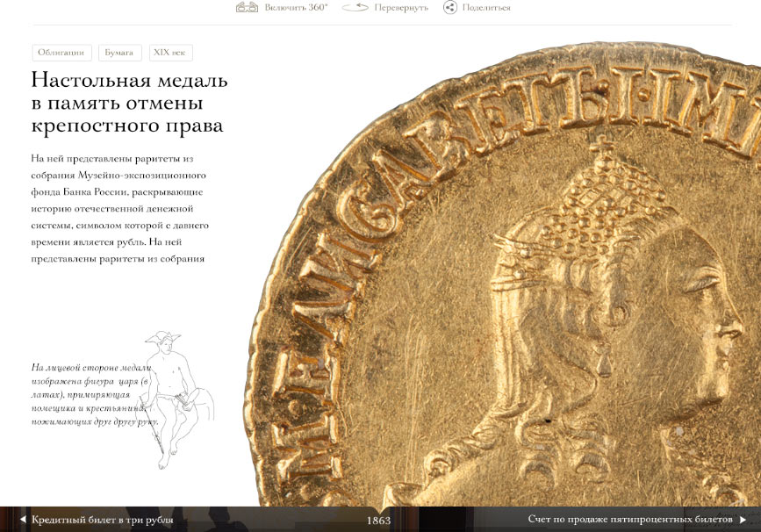Flip the coin using 'Перевернуть' label

401,8
